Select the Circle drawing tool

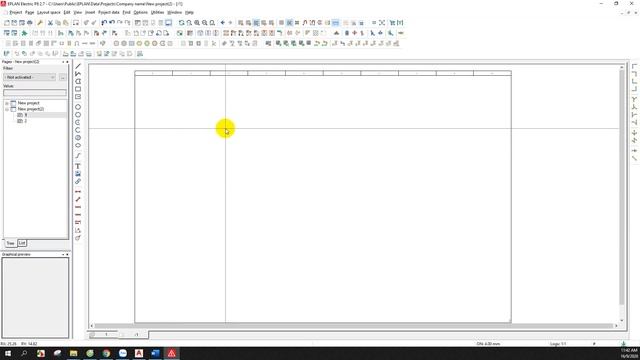[78, 107]
